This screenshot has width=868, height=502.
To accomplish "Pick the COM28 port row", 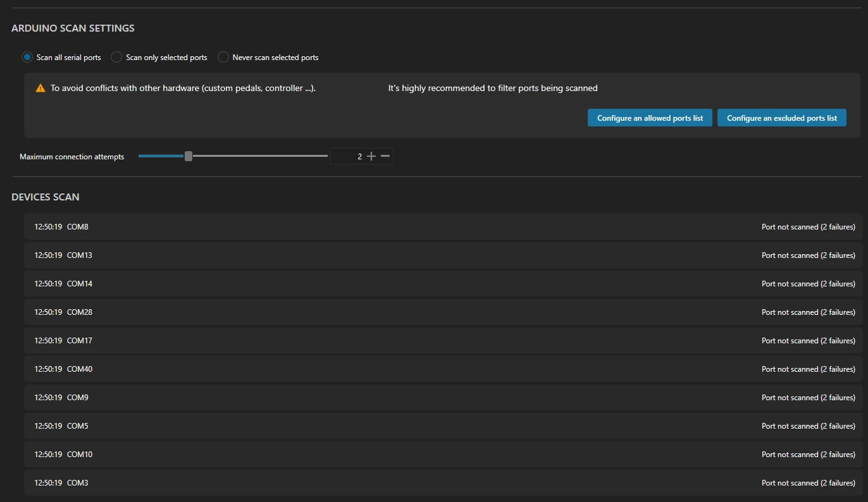I will 443,312.
